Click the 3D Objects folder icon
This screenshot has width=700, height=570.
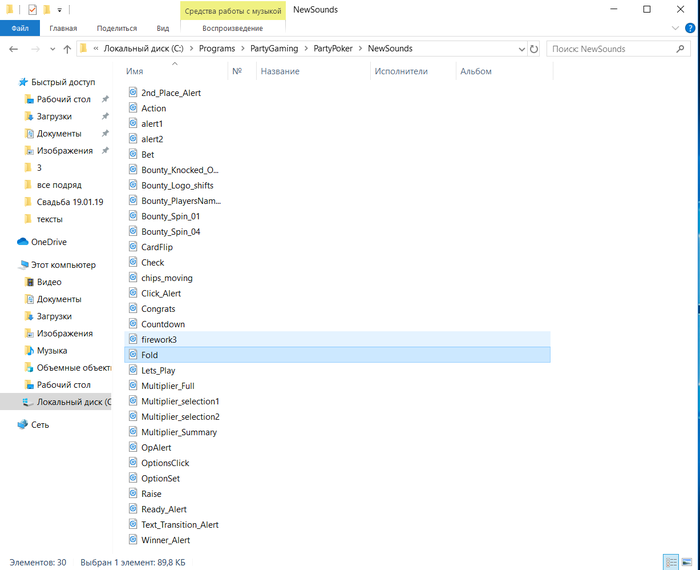[x=29, y=367]
